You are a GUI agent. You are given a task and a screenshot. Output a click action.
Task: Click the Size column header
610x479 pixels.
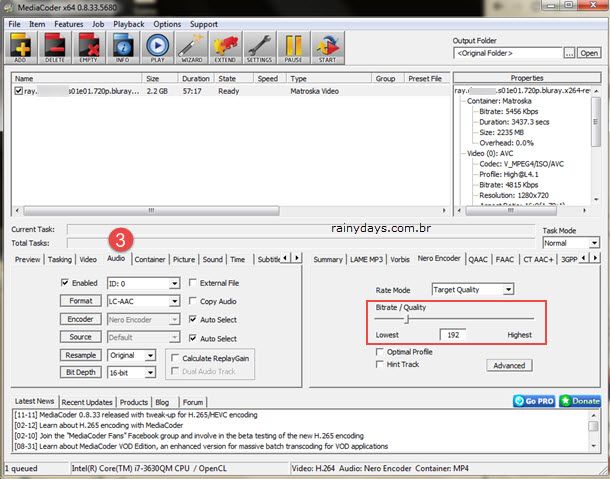pyautogui.click(x=160, y=79)
